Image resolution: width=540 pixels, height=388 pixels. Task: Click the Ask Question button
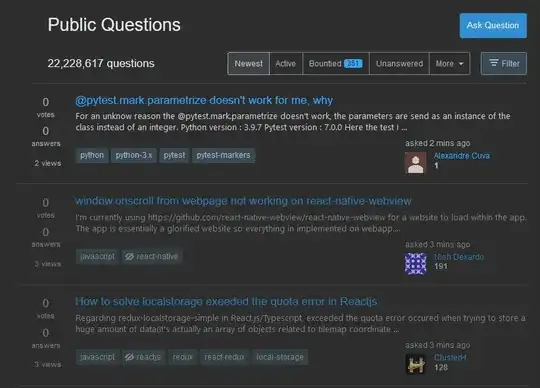click(x=493, y=25)
